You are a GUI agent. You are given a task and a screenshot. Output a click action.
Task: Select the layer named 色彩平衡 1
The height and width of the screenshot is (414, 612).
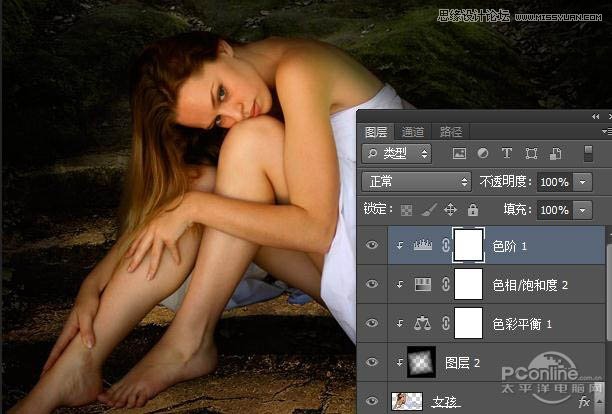[522, 324]
